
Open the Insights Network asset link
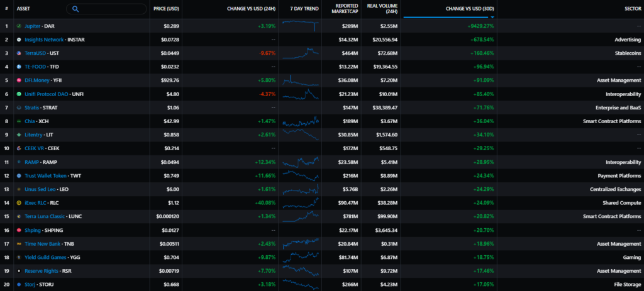(44, 40)
